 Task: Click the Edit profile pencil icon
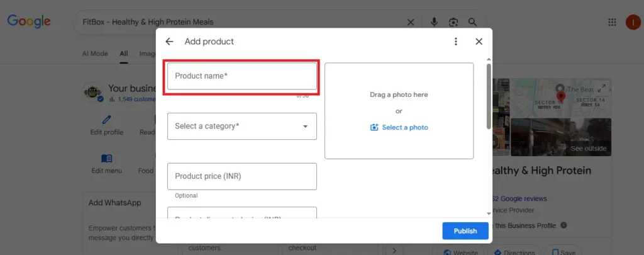107,120
